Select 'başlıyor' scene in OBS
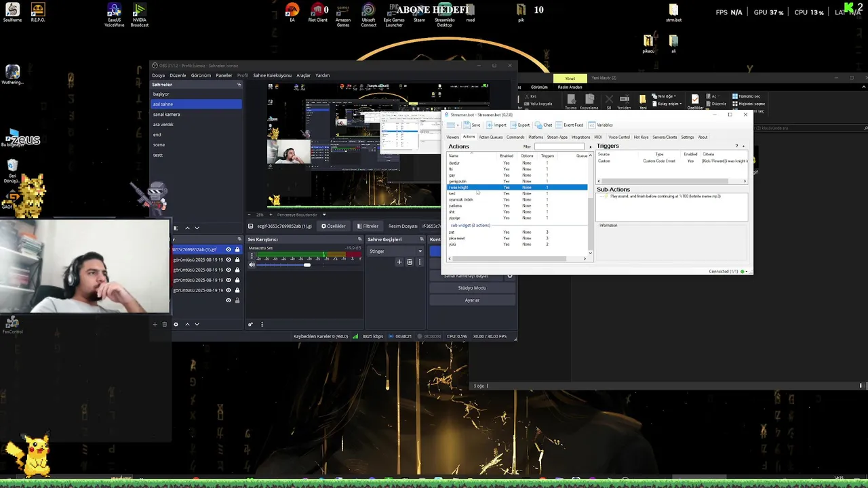The image size is (868, 488). (x=196, y=94)
